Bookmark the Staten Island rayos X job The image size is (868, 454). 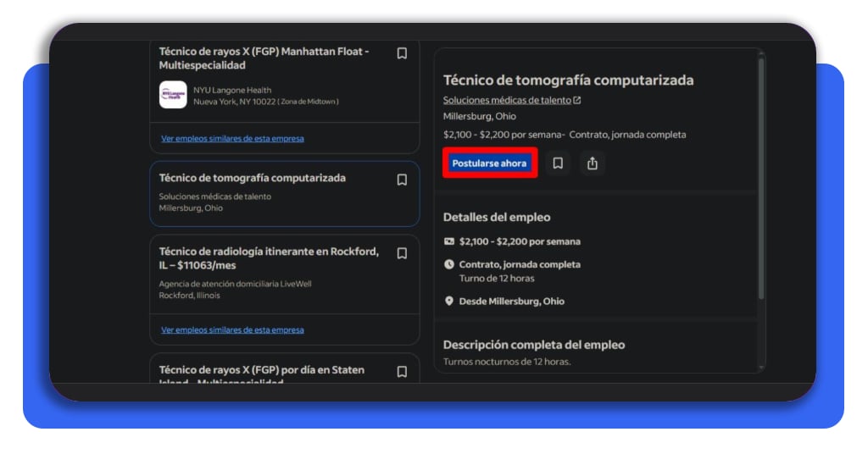(x=402, y=372)
